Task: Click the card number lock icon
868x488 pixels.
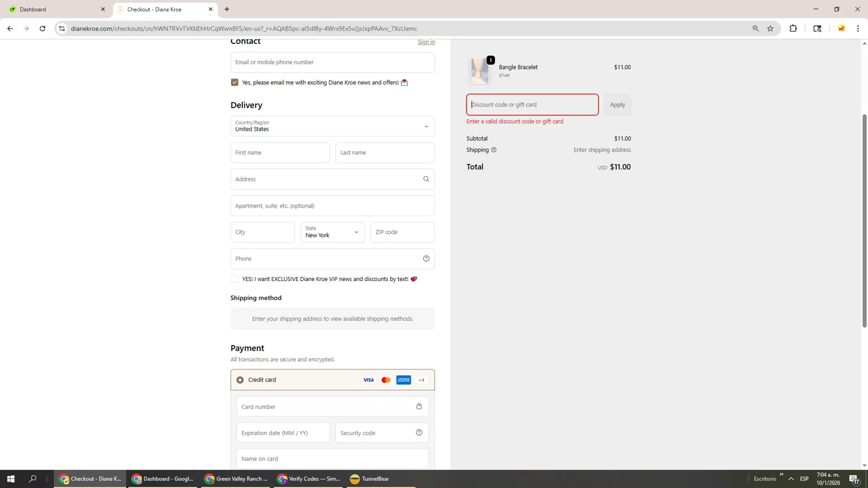Action: pyautogui.click(x=419, y=406)
